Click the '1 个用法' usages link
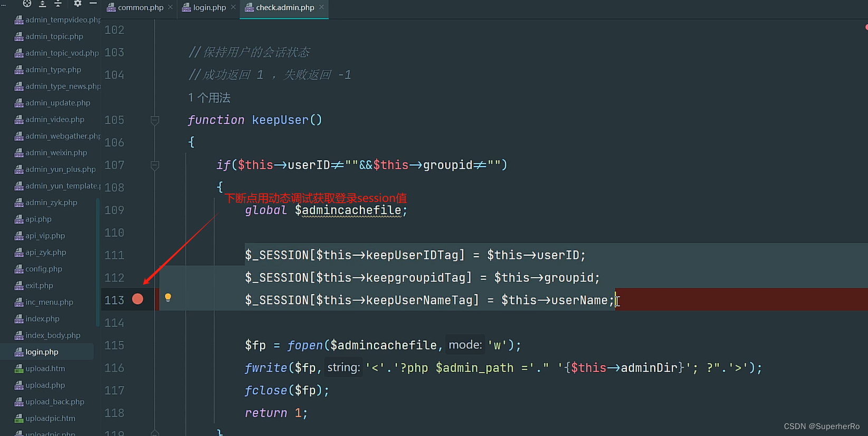 [x=209, y=98]
